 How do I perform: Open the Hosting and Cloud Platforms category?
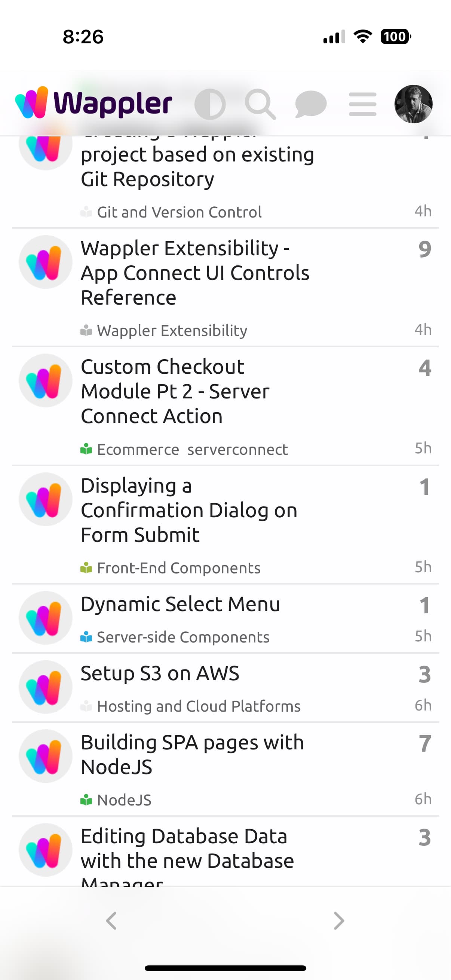tap(198, 706)
